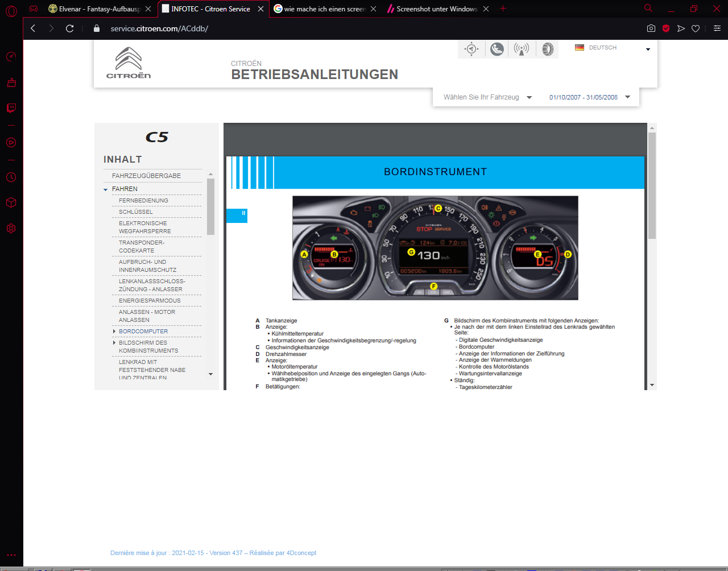Click the instrument cluster image

[x=435, y=248]
